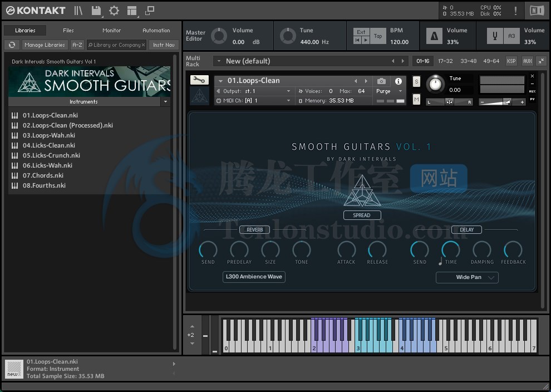The image size is (551, 392).
Task: Switch to the Libraries tab
Action: point(25,31)
